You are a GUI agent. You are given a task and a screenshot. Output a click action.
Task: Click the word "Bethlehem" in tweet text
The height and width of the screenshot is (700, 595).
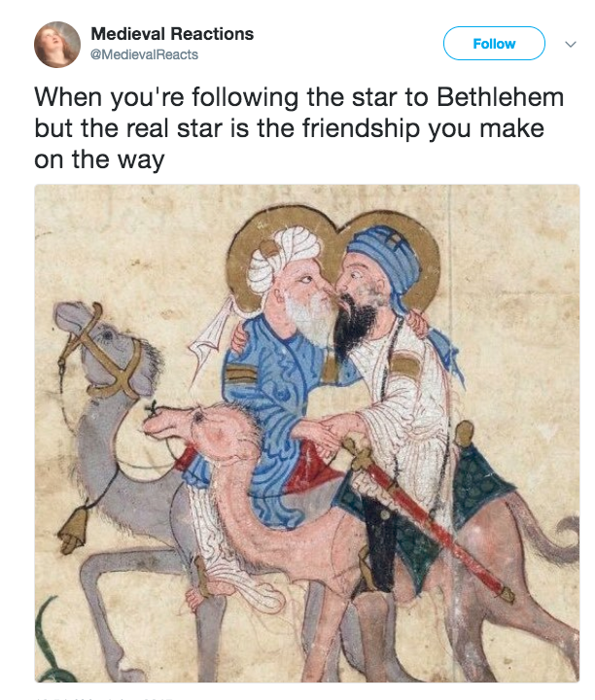tap(501, 97)
